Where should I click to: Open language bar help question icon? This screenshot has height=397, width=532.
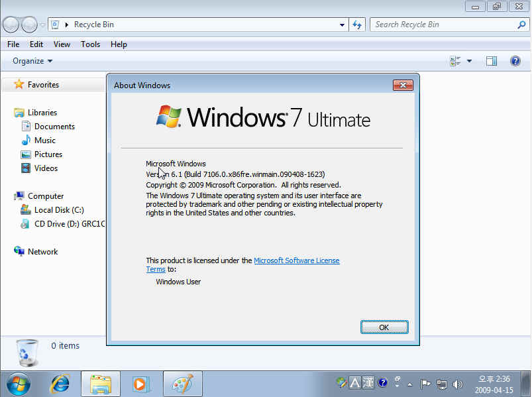coord(383,382)
